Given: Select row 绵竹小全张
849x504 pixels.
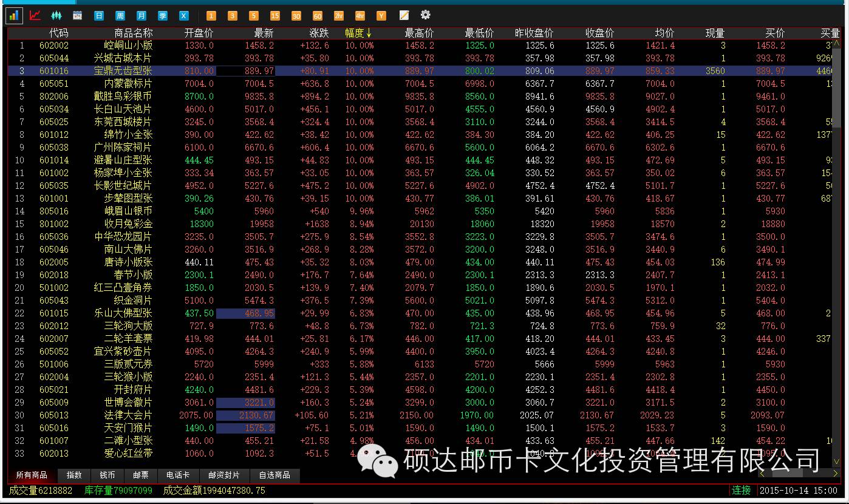Looking at the screenshot, I should (420, 135).
